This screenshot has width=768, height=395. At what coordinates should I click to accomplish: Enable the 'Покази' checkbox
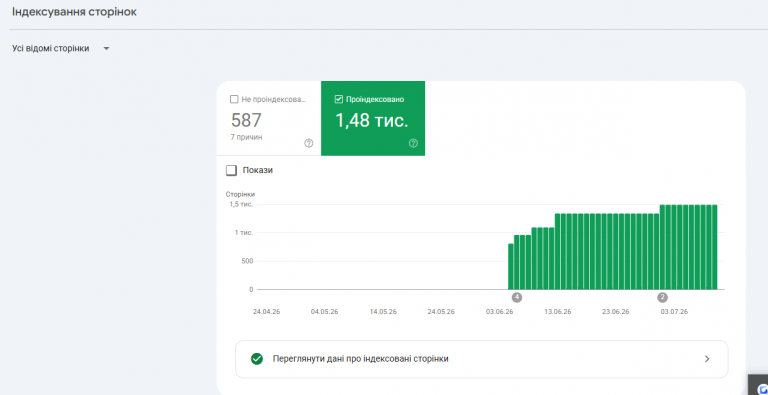[231, 171]
